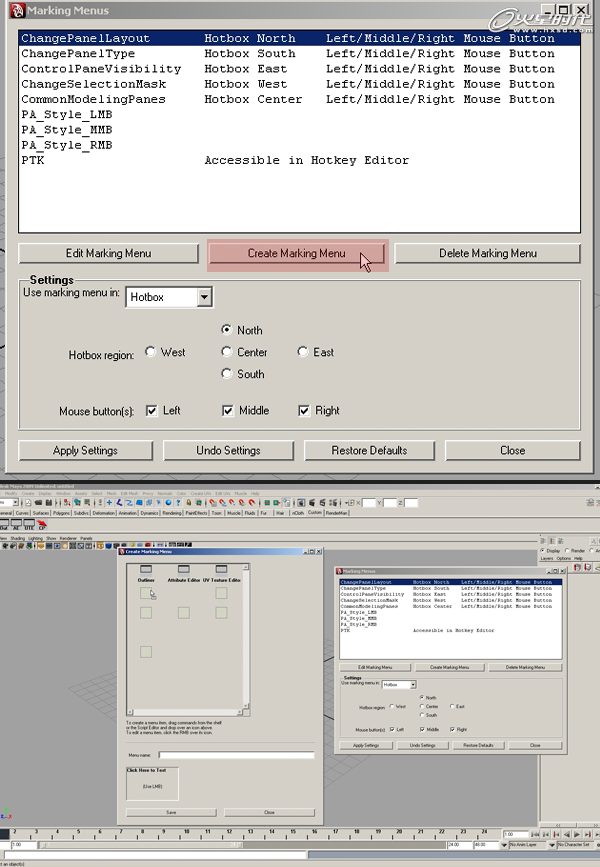600x867 pixels.
Task: Open the No Anim Layer dropdown
Action: [504, 845]
